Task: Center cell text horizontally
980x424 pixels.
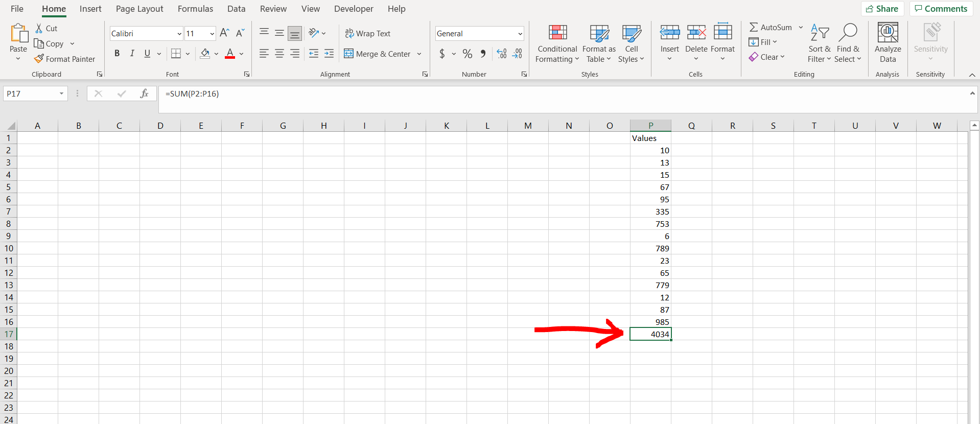Action: pyautogui.click(x=279, y=54)
